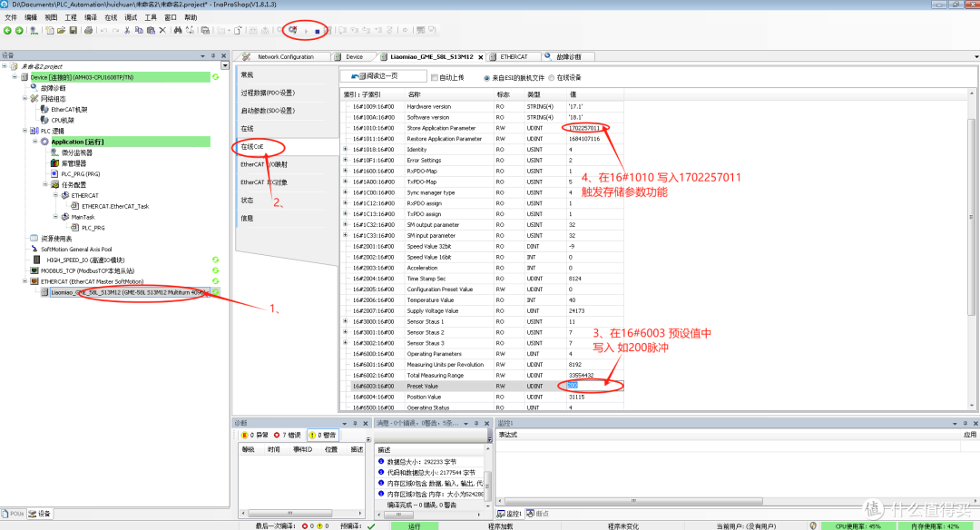
Task: Open the 启动参数(SDO设置) side tab
Action: pyautogui.click(x=268, y=111)
